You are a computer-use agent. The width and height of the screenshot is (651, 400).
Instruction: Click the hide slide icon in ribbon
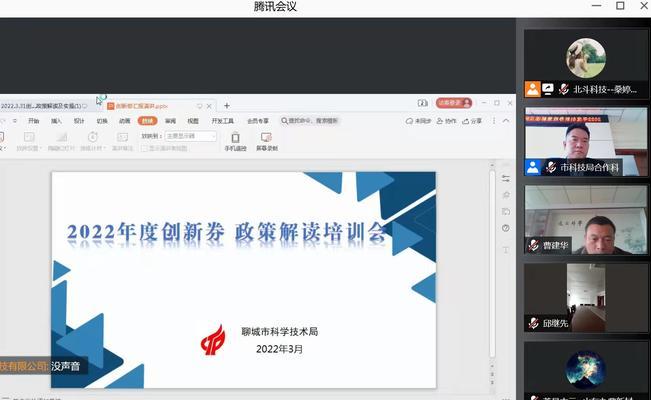(x=61, y=137)
